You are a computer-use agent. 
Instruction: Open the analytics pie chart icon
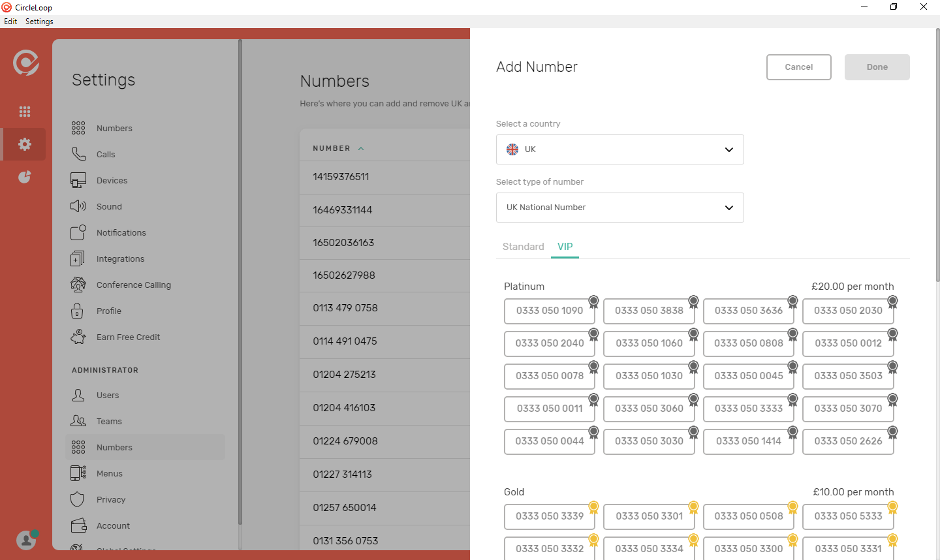25,177
